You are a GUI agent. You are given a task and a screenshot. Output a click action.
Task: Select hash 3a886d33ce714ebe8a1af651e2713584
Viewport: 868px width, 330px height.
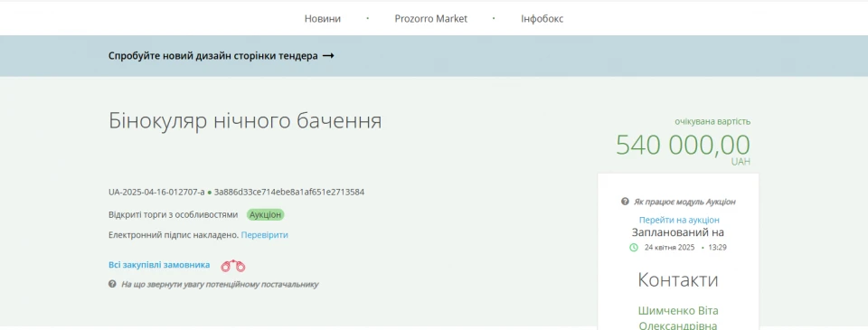pos(289,193)
